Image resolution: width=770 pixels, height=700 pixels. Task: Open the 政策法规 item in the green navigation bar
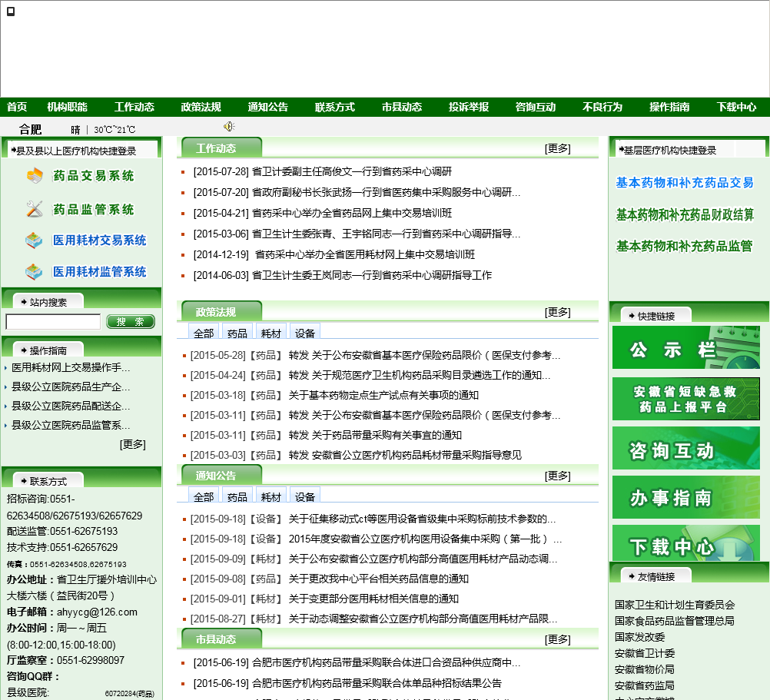(x=201, y=107)
